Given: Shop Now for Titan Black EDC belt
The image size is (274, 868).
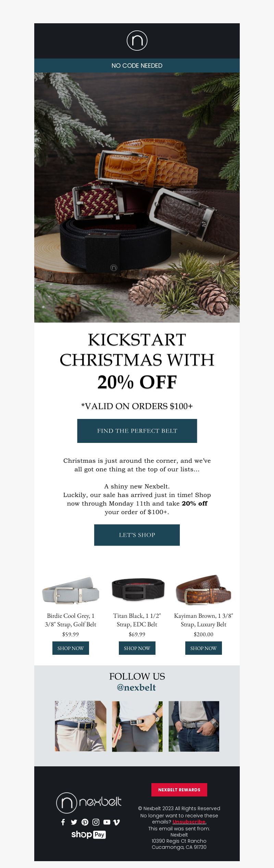Looking at the screenshot, I should click(x=137, y=648).
